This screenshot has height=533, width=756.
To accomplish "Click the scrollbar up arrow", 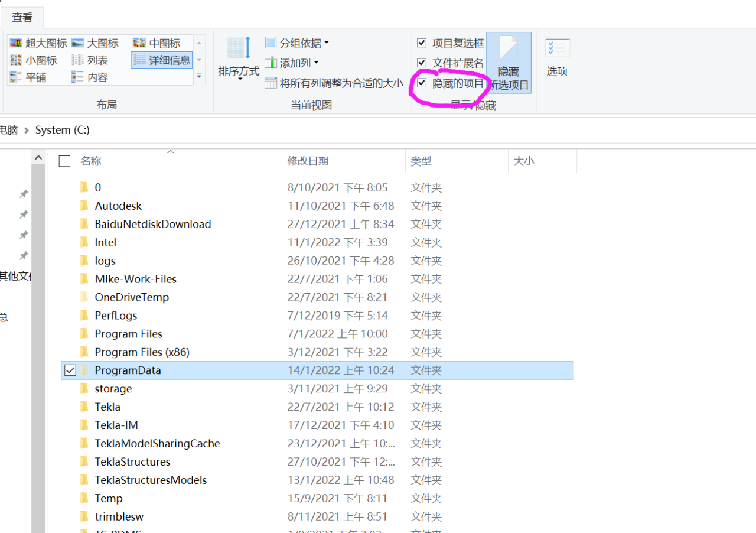I will click(38, 156).
